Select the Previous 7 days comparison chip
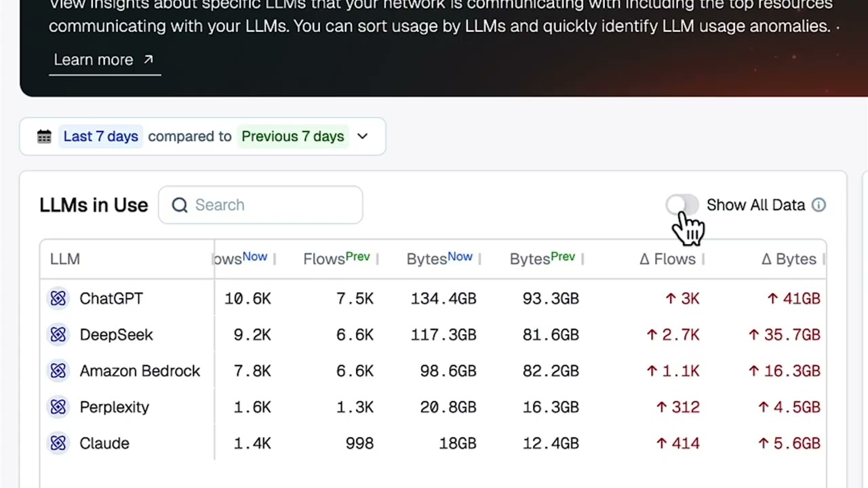 293,136
